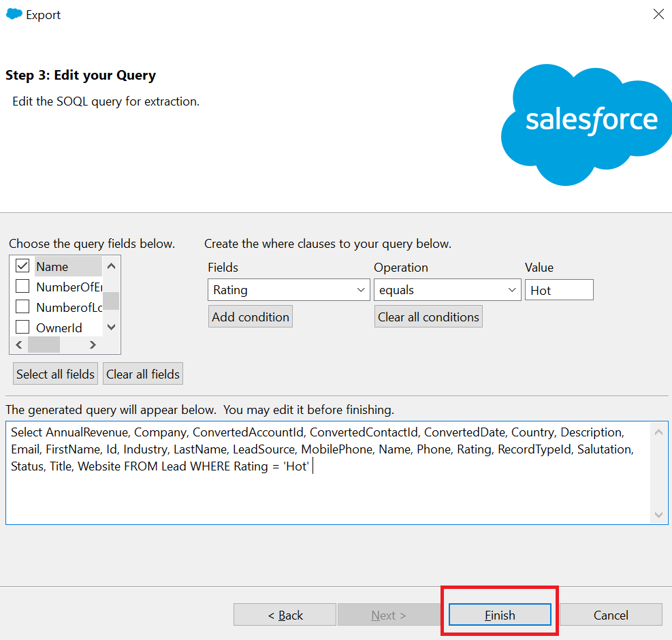Viewport: 672px width, 640px height.
Task: Click field list scroll right arrow
Action: 93,345
